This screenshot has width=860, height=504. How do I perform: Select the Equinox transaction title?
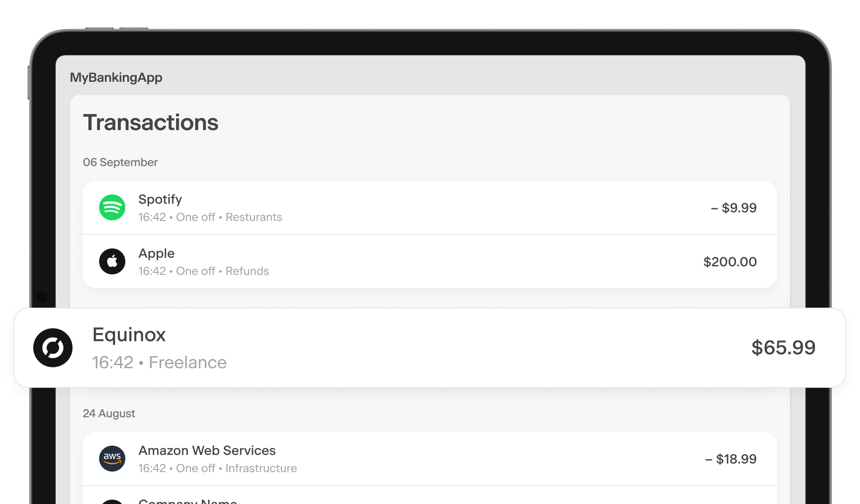[x=129, y=335]
